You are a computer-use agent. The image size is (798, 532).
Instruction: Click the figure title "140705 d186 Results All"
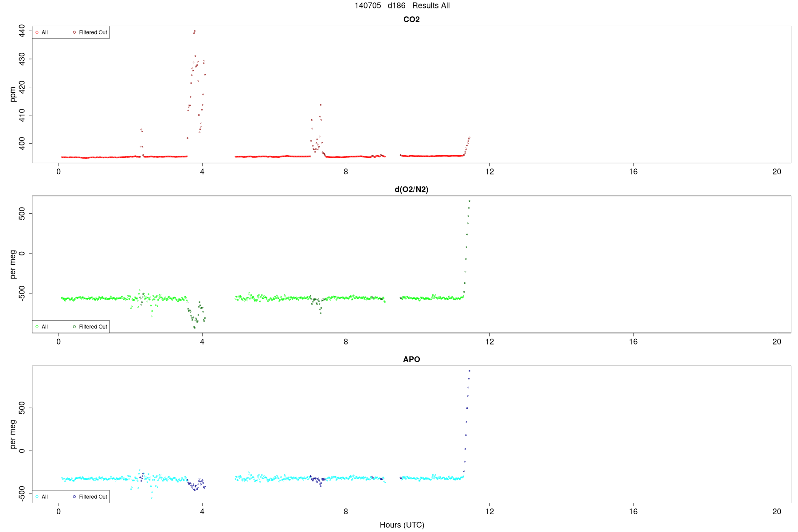point(402,6)
